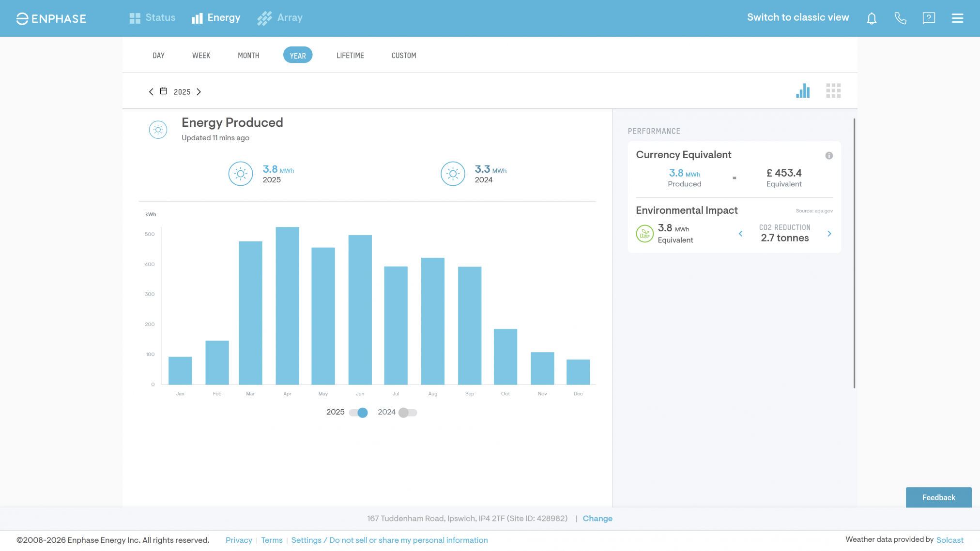Go to next year arrow
This screenshot has width=980, height=551.
click(199, 92)
